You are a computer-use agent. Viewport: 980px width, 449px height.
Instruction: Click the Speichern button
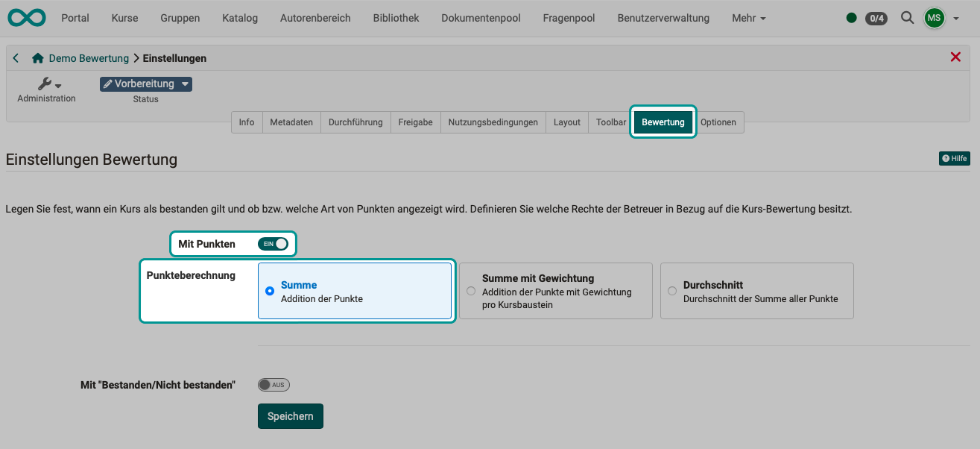(290, 415)
